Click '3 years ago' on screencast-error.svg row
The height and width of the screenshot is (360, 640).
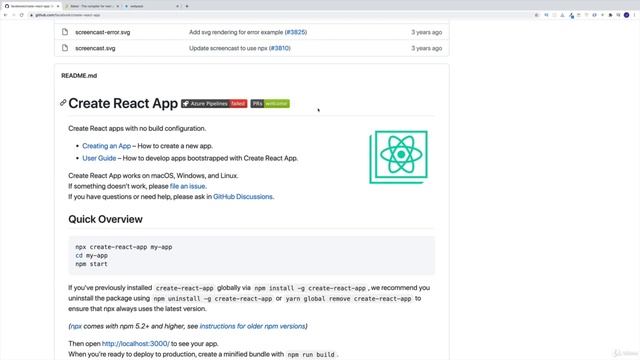point(427,32)
